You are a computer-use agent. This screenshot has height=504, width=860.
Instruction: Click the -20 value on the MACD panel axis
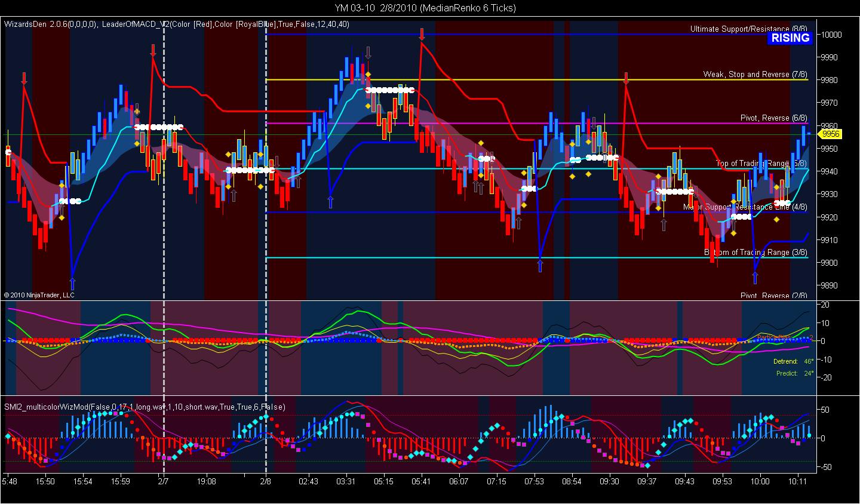click(x=827, y=377)
